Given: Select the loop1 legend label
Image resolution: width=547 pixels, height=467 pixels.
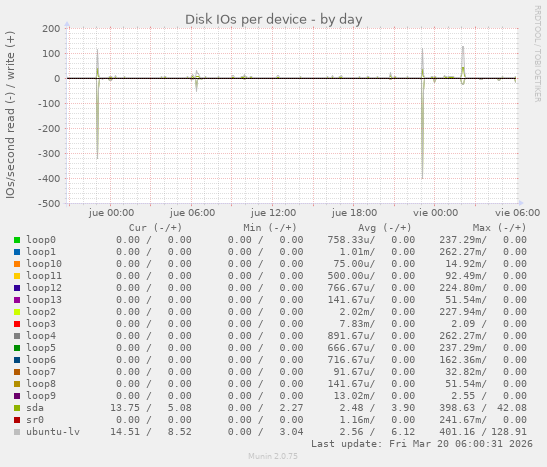Looking at the screenshot, I should point(41,252).
